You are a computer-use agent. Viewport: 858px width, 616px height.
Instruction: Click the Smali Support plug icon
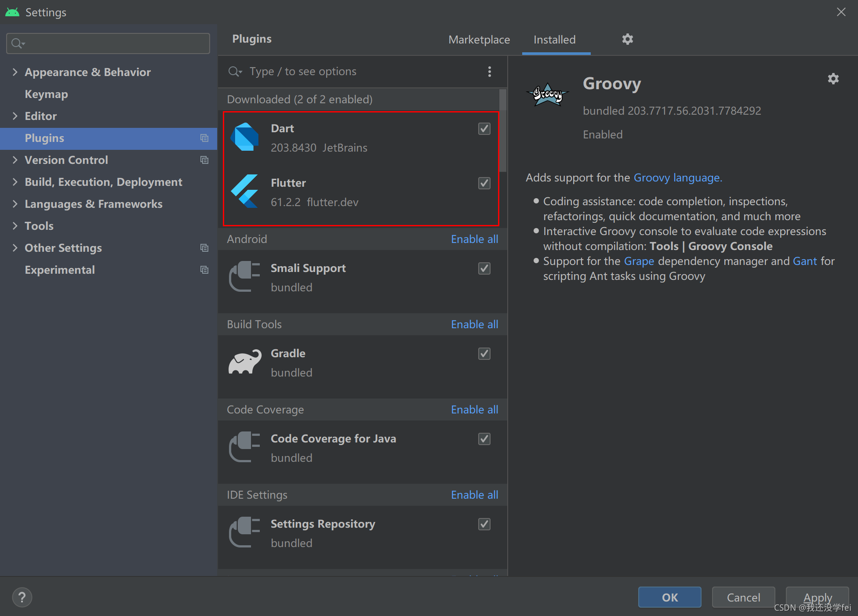pyautogui.click(x=244, y=277)
